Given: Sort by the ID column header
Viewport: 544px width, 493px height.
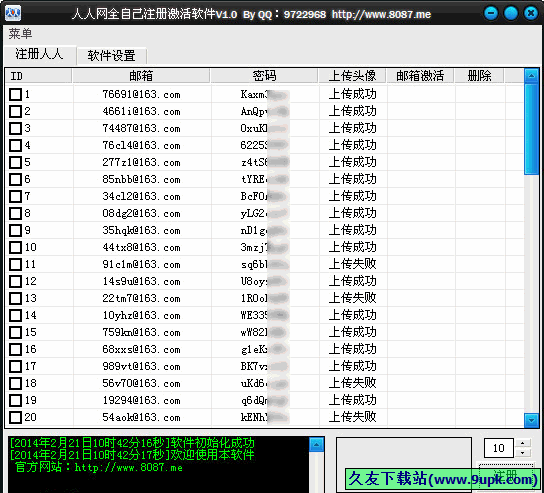Looking at the screenshot, I should click(38, 76).
